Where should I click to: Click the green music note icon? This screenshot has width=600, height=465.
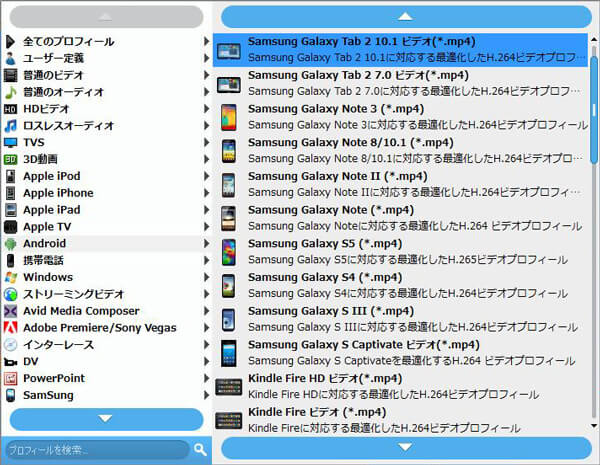coord(10,92)
